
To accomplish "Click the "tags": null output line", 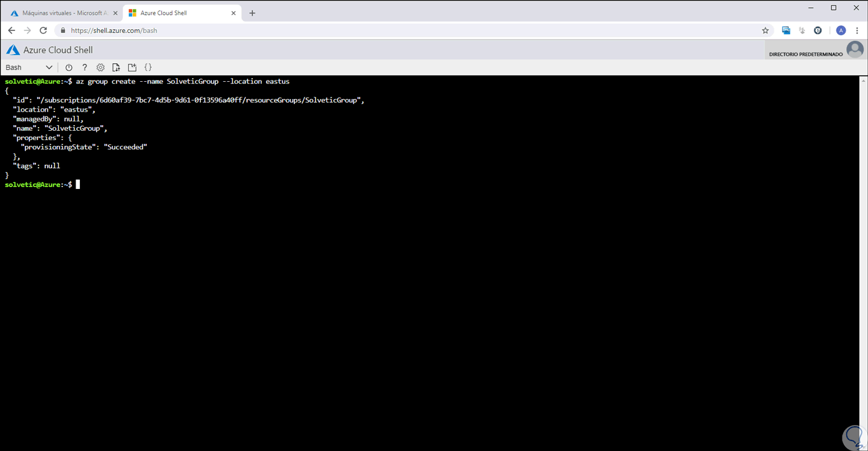I will 36,166.
